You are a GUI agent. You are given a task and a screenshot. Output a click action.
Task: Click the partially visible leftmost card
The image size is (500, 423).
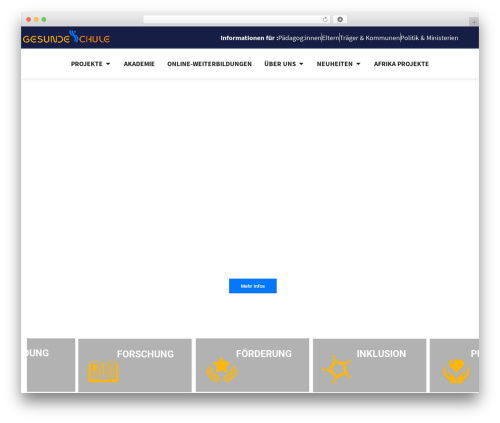(x=51, y=365)
